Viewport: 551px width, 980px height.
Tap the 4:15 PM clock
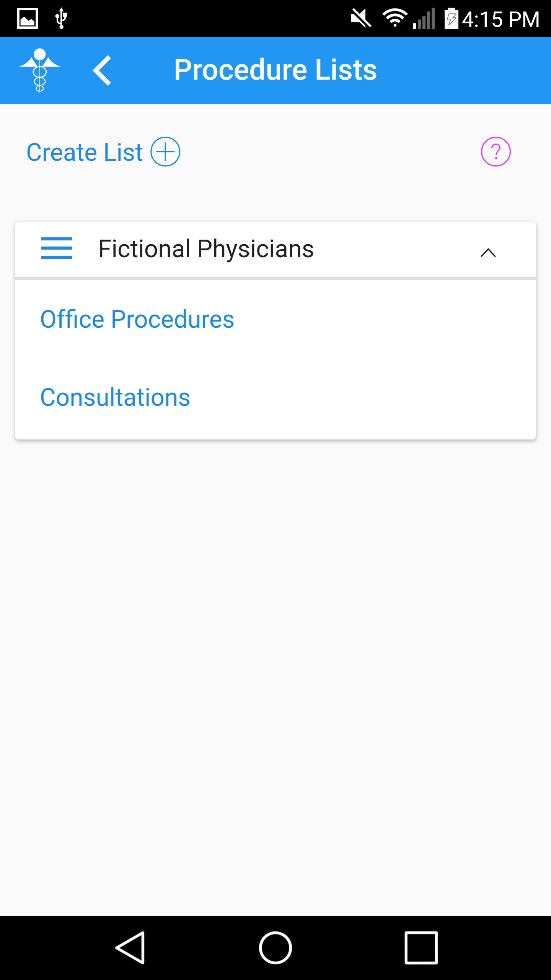[500, 19]
